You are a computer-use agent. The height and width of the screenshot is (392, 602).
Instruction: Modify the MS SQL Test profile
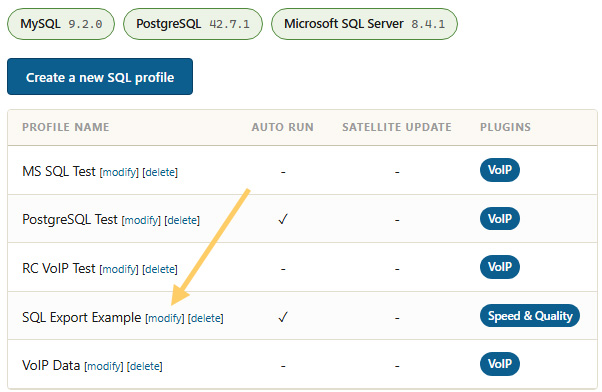pos(119,172)
